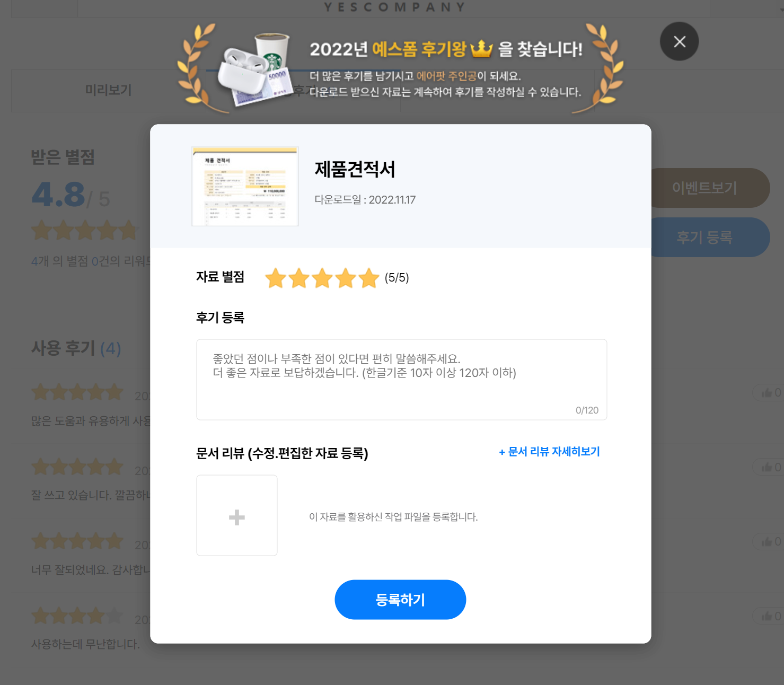Like the first review with thumbs-up
Image resolution: width=784 pixels, height=685 pixels.
point(769,393)
